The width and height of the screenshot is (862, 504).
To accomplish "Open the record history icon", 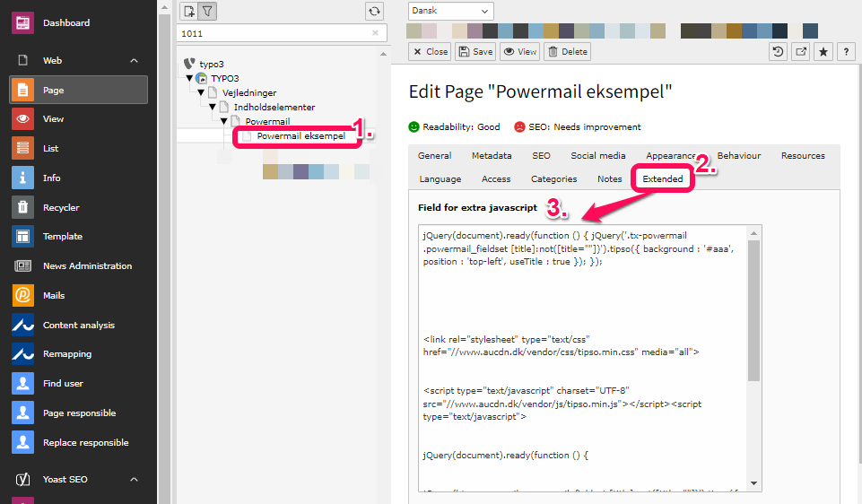I will (779, 51).
